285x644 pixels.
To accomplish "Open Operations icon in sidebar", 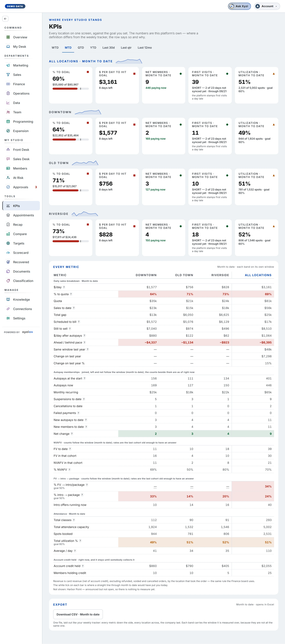I will (x=8, y=94).
